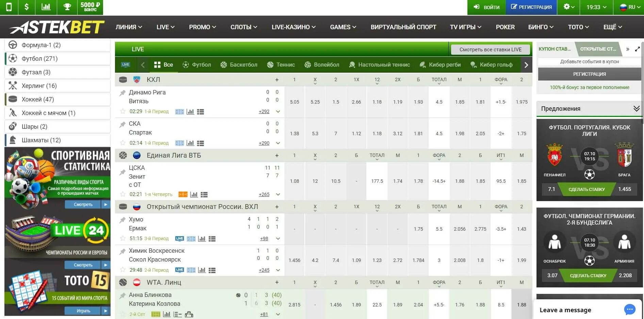Open list view icon for Динамо Рига match
Viewport: 644px width, 319px height.
[200, 112]
